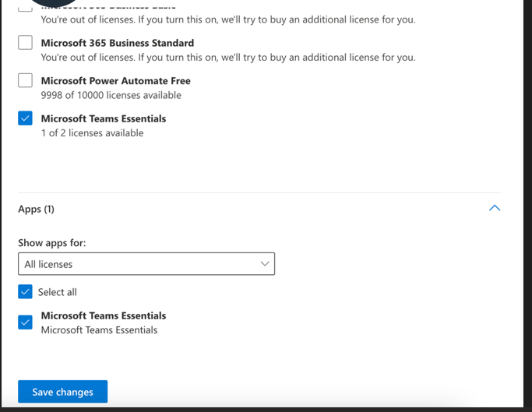Click the bold Teams Essentials label under Apps
Image resolution: width=532 pixels, height=412 pixels.
click(x=104, y=315)
